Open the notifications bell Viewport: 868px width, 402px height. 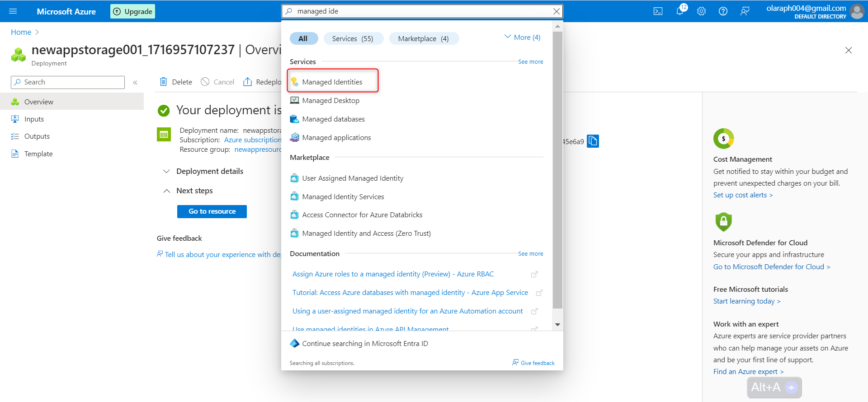point(680,11)
